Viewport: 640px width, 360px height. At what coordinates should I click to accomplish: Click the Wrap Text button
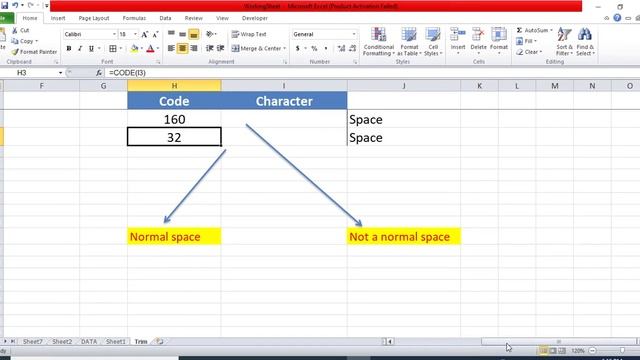(249, 34)
